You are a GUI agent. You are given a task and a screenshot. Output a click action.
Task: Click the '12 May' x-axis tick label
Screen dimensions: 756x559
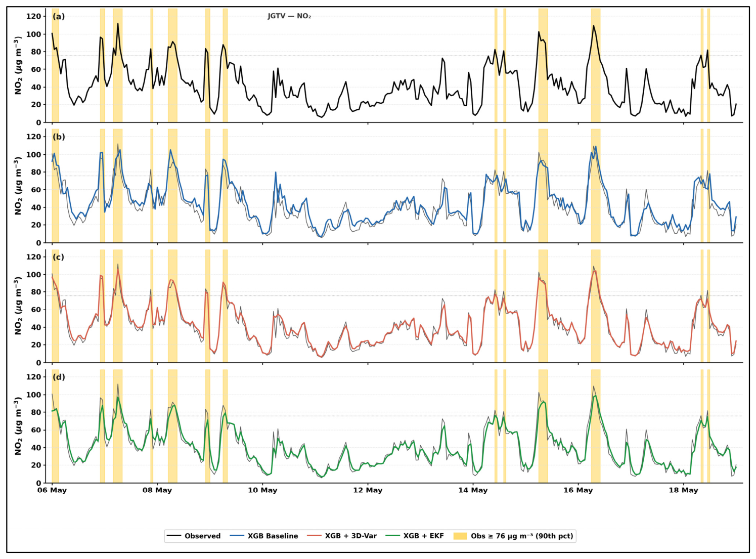(368, 490)
